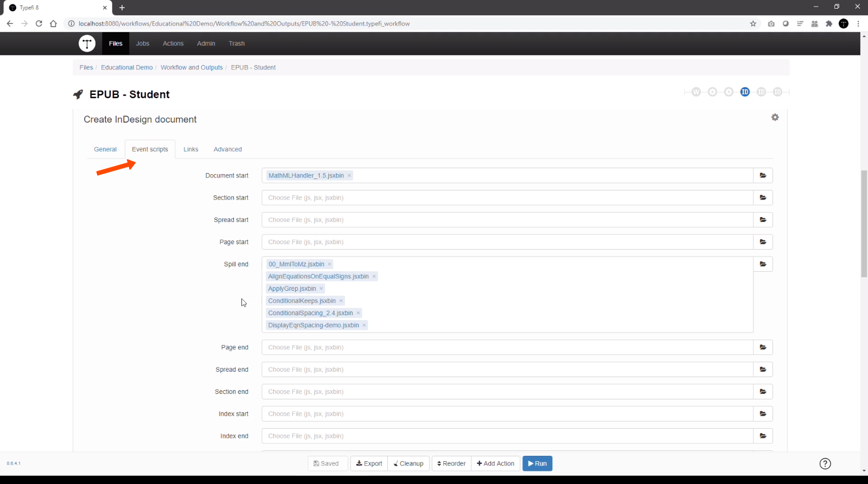Open the browser home page

53,23
